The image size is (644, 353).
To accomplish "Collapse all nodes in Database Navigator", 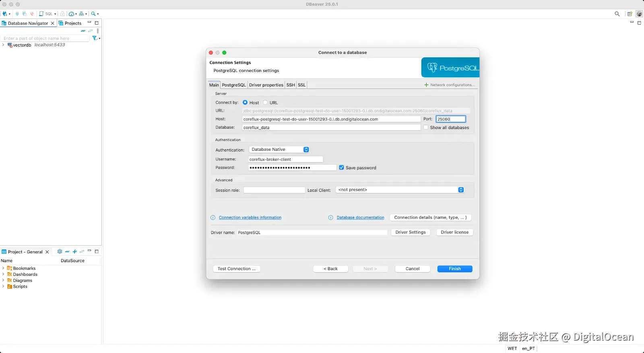I will [x=83, y=31].
